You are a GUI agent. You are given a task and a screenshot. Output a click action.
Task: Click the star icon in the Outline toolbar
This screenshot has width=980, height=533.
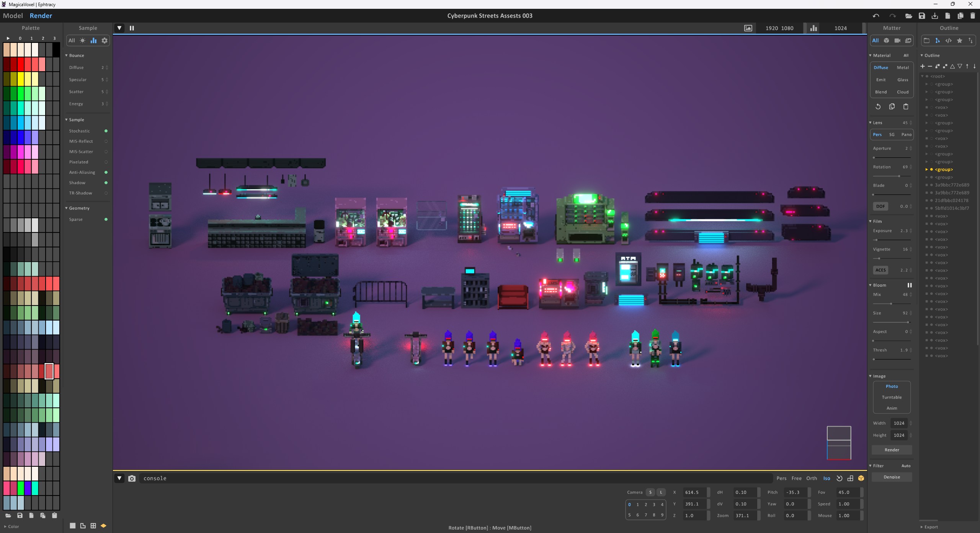coord(960,41)
